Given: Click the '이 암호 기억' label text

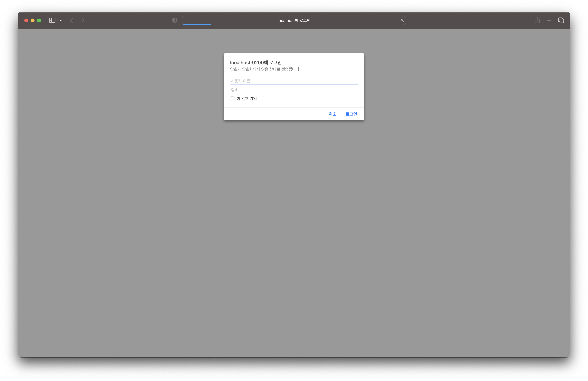Looking at the screenshot, I should (247, 98).
